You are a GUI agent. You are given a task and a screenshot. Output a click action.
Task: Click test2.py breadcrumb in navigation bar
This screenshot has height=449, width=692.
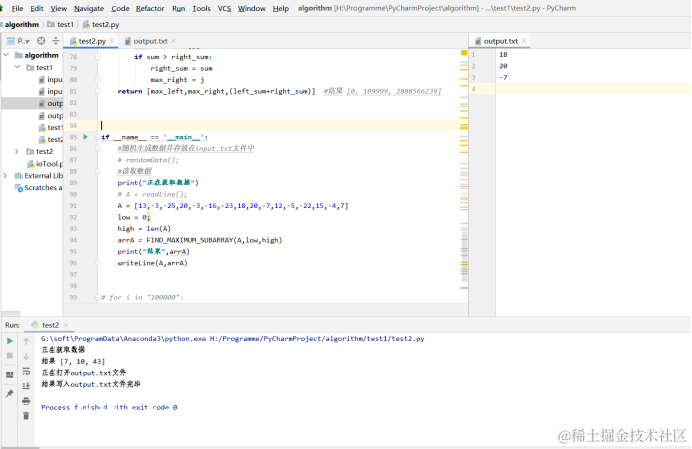point(101,24)
